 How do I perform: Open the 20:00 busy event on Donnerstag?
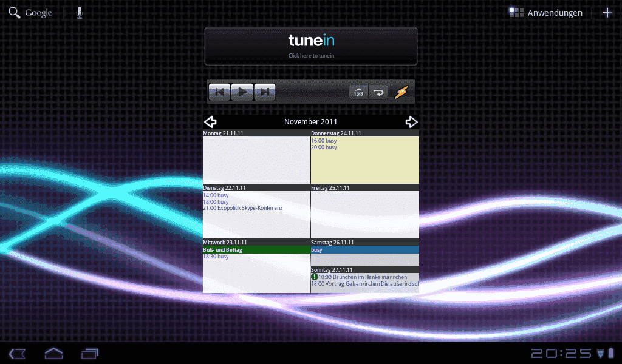324,147
